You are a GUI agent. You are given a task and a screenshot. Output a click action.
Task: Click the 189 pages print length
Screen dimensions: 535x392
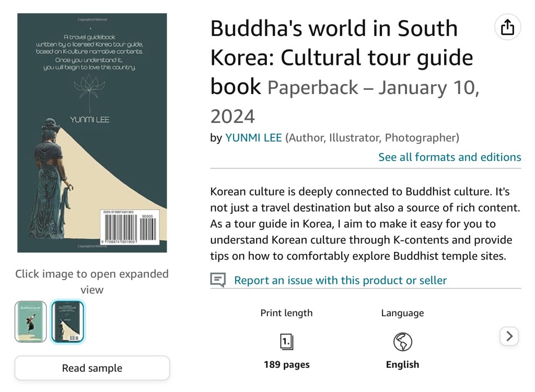click(286, 364)
